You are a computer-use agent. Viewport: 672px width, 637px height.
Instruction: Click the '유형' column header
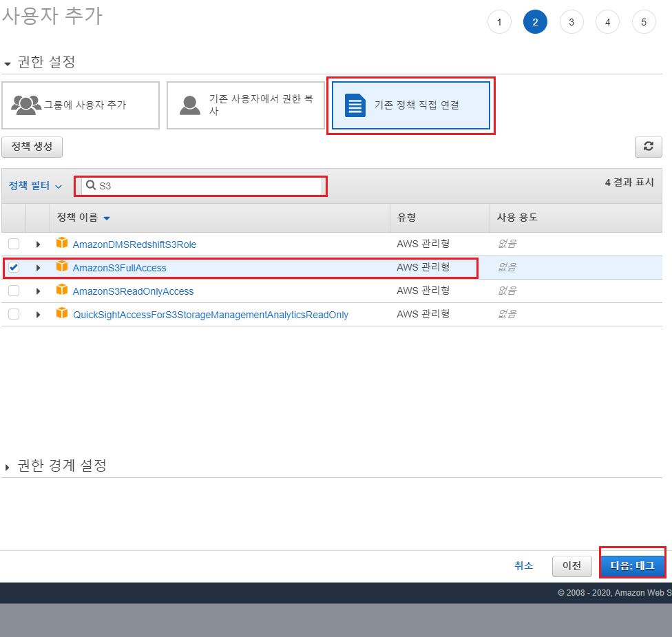point(407,218)
